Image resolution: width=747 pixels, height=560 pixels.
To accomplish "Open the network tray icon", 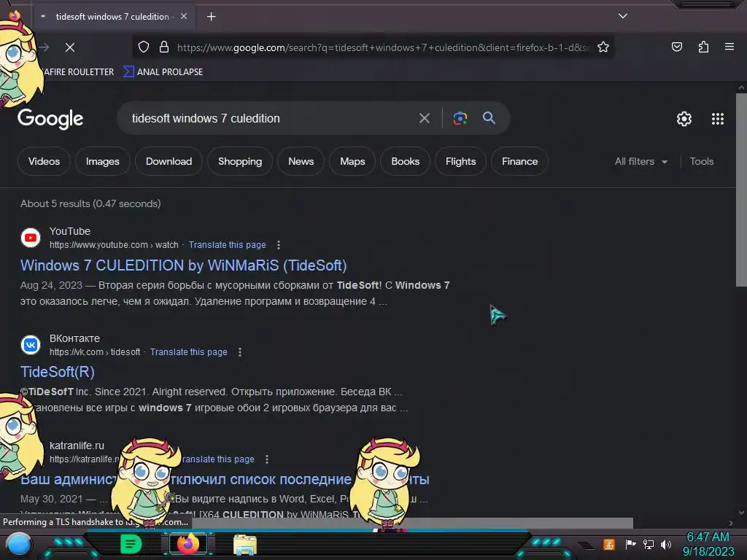I will (649, 544).
